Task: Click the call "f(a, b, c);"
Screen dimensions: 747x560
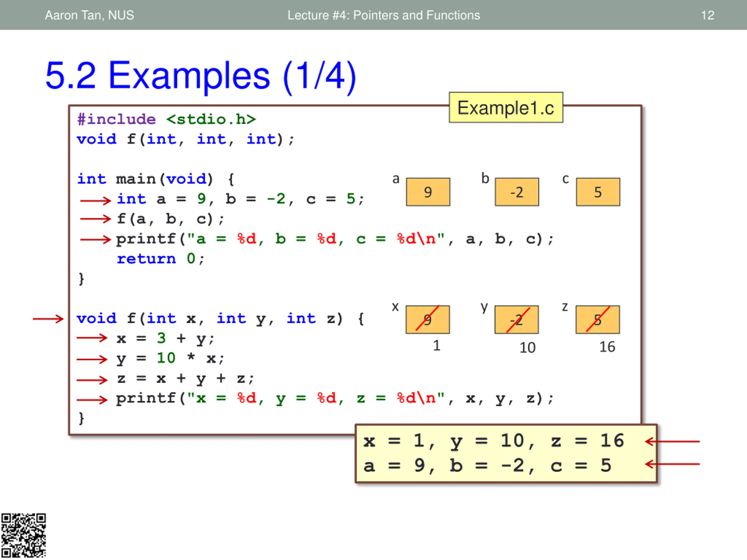Action: point(170,219)
